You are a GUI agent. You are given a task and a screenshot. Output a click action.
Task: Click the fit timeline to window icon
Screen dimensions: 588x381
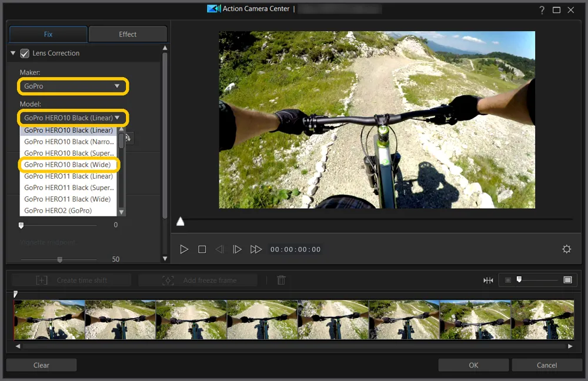click(x=488, y=280)
